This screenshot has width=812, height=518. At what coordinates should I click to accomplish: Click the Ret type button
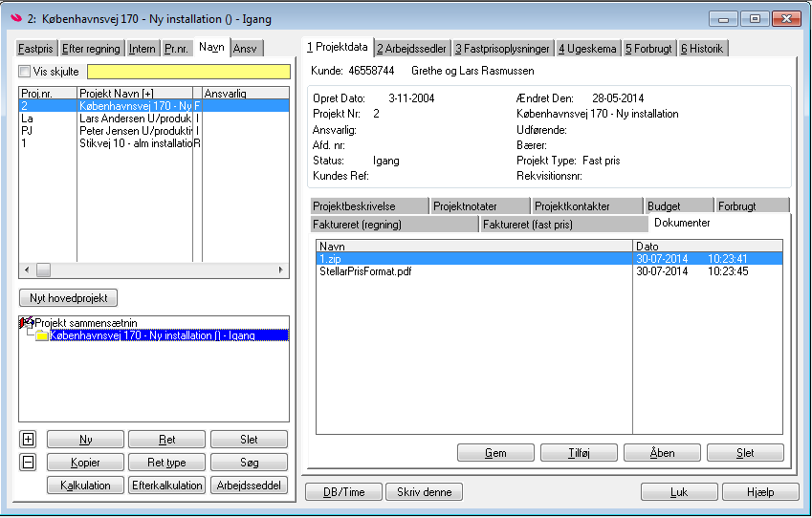point(166,463)
